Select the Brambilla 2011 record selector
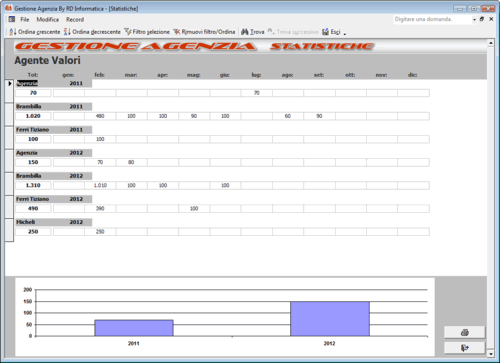Image resolution: width=500 pixels, height=363 pixels. (9, 114)
